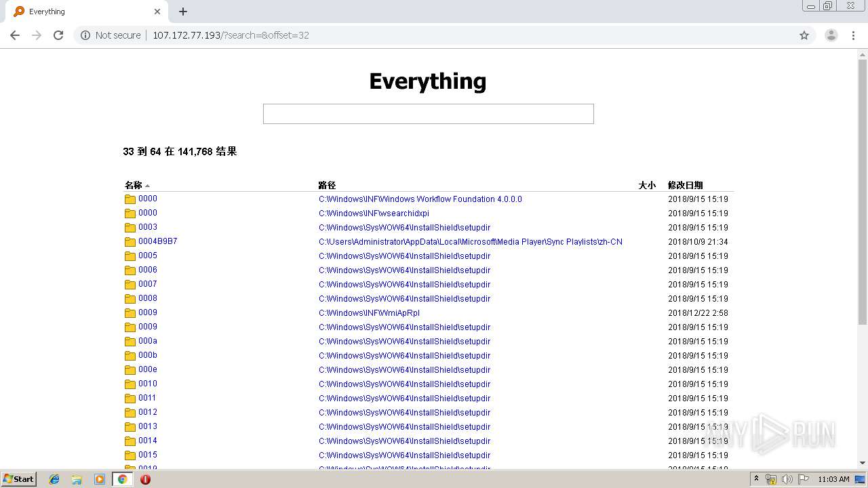Click date 2018/12/22 2:58
Screen dimensions: 868x488
coord(698,313)
